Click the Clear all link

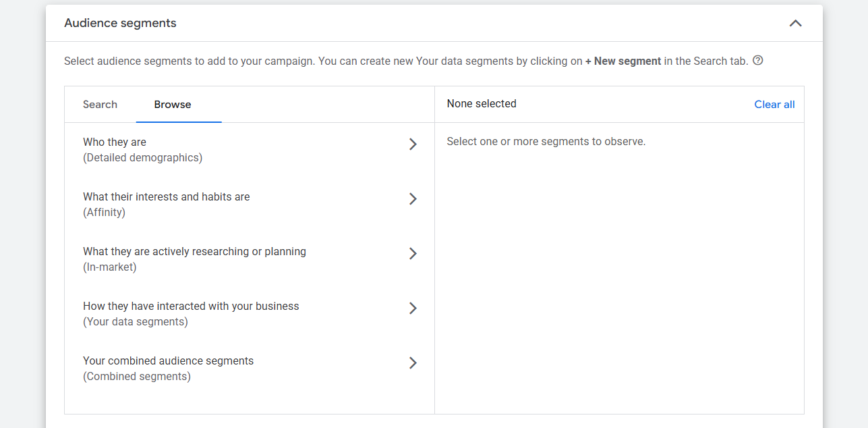[774, 105]
